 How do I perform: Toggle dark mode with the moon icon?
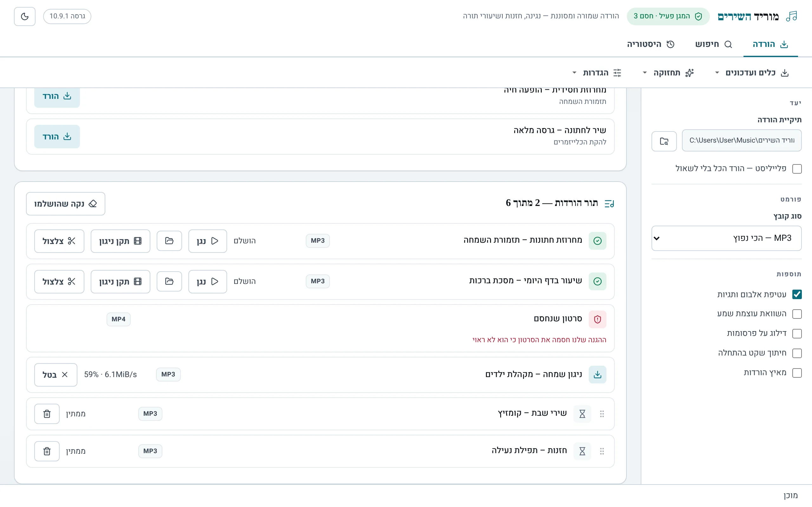(24, 16)
